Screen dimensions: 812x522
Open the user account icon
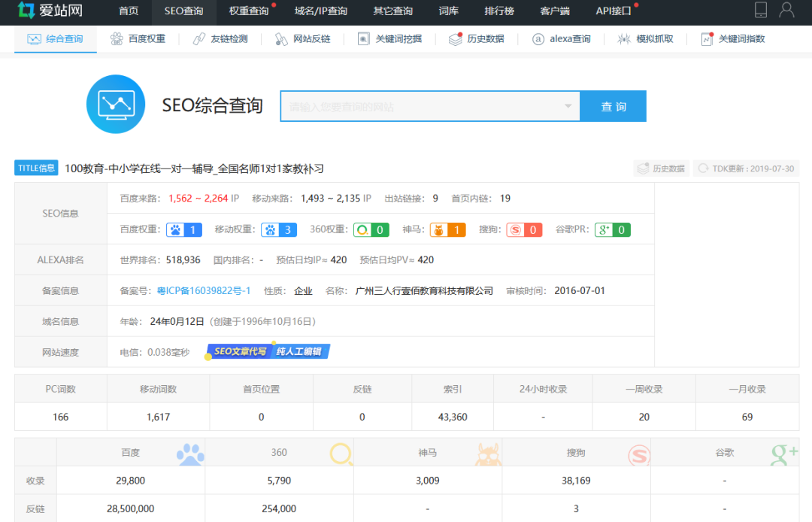tap(786, 10)
